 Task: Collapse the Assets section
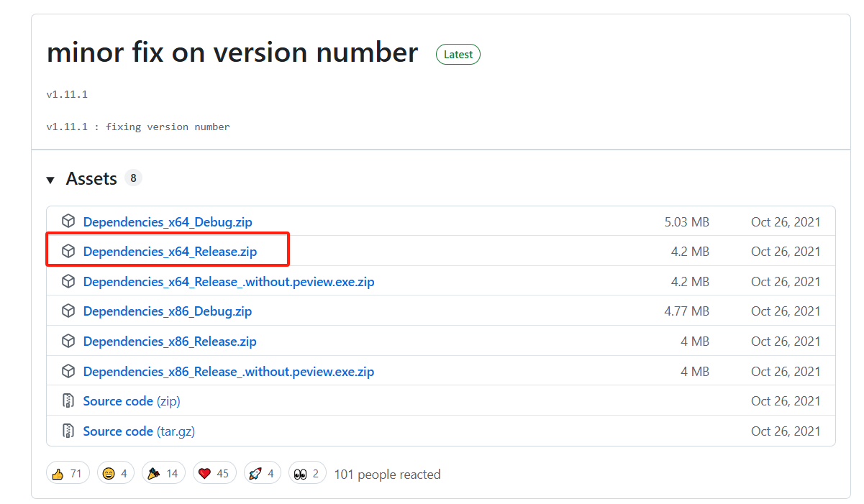(50, 178)
